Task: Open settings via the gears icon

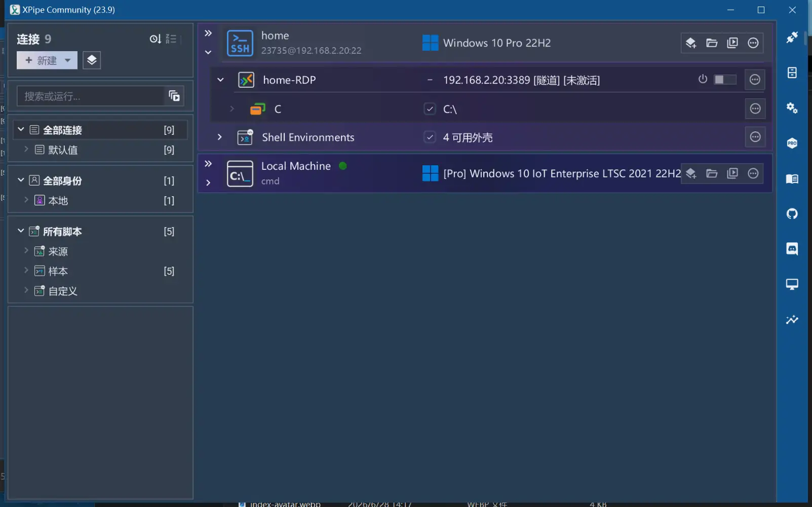Action: click(x=792, y=107)
